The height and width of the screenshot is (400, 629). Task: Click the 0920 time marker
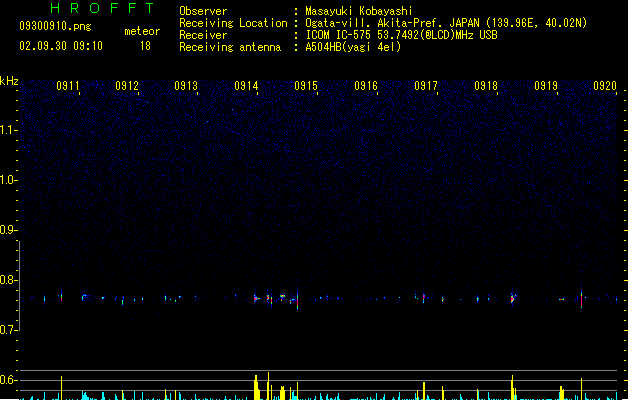(x=605, y=86)
